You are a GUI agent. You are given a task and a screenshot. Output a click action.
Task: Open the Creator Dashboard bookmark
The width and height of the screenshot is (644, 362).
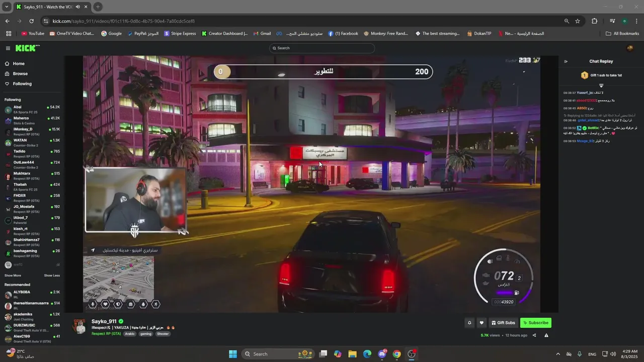[x=225, y=34]
